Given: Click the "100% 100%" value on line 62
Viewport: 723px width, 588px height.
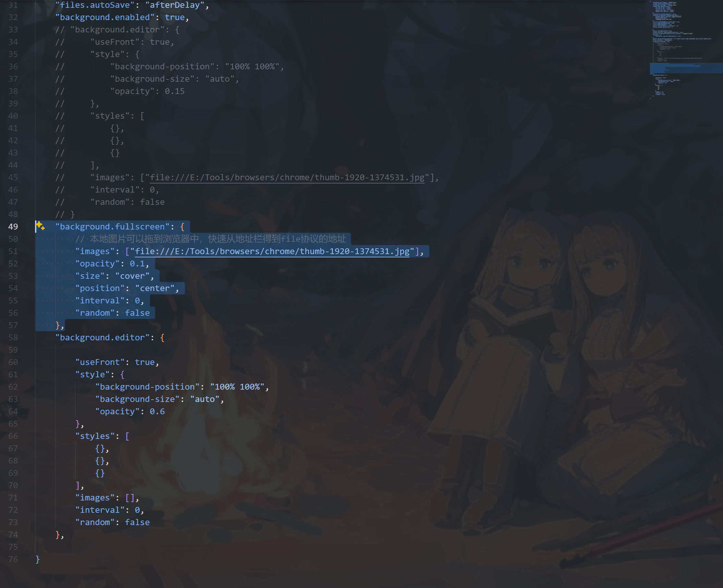Looking at the screenshot, I should point(237,387).
